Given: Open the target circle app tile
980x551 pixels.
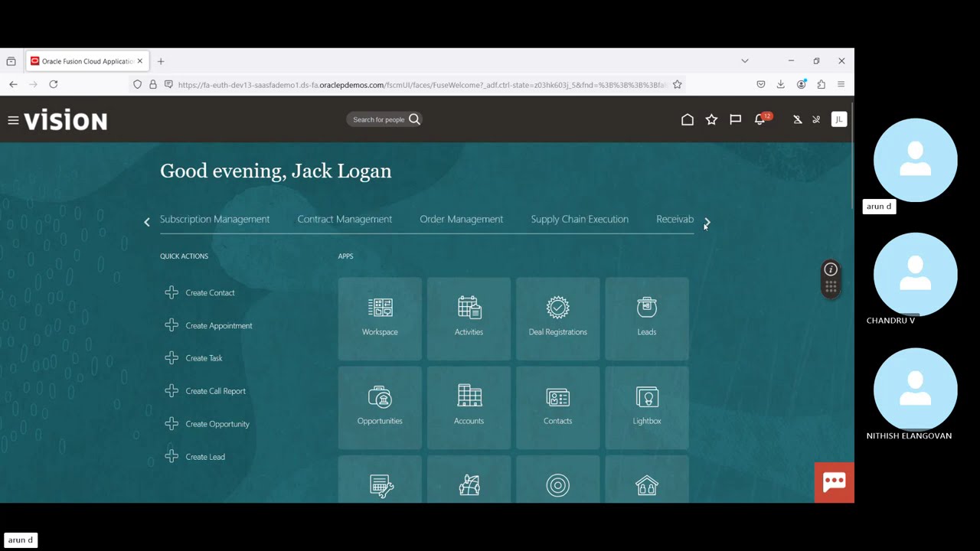Looking at the screenshot, I should [x=557, y=481].
